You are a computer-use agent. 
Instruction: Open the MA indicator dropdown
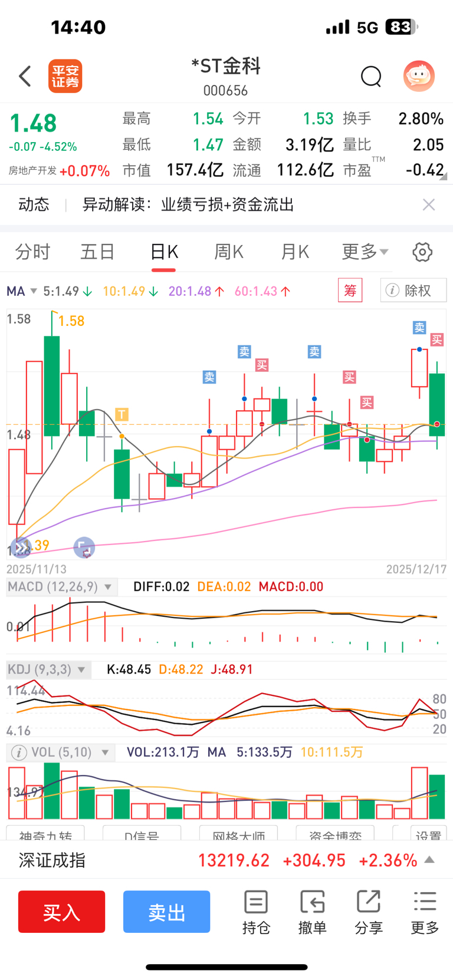coord(22,291)
